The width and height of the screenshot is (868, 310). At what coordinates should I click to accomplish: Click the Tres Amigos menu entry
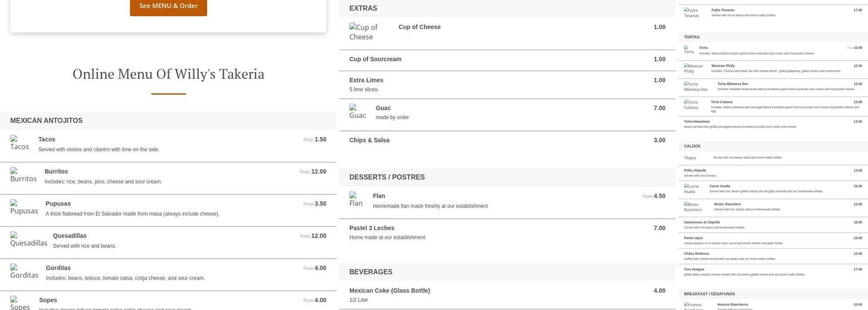click(694, 269)
